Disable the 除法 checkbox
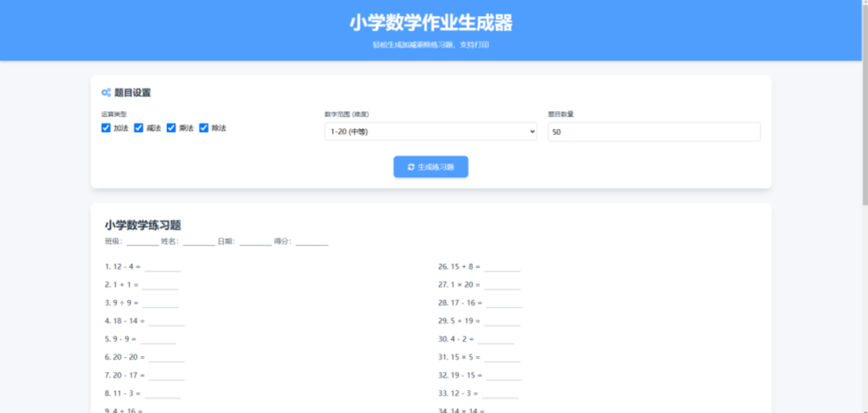868x413 pixels. (x=203, y=128)
